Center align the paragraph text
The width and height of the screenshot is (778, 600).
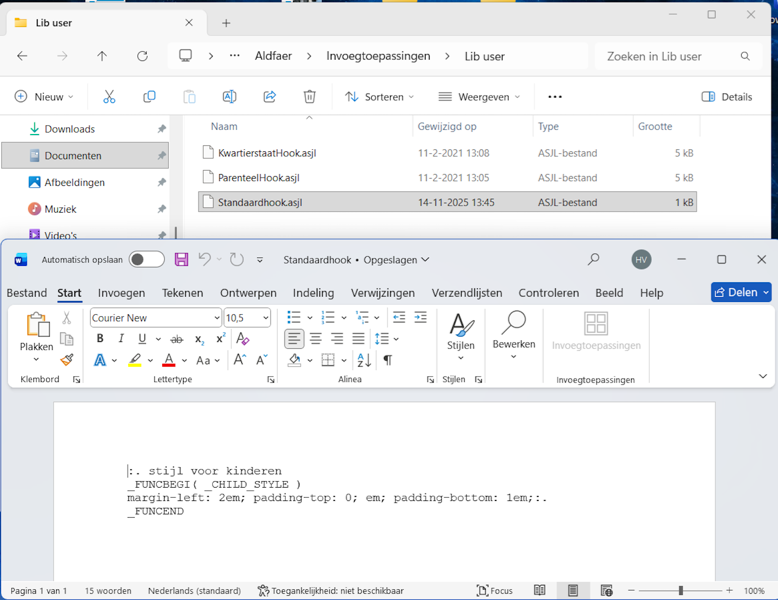coord(315,339)
